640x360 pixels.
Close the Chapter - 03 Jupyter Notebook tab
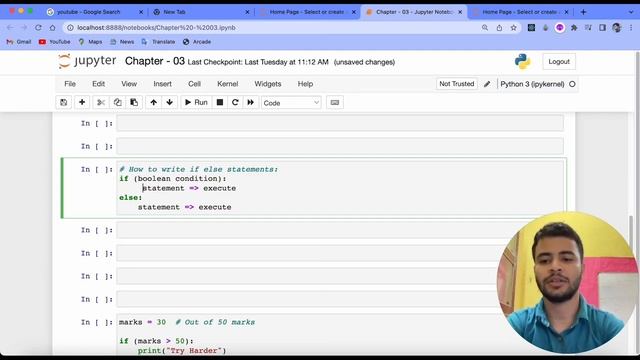click(x=460, y=12)
